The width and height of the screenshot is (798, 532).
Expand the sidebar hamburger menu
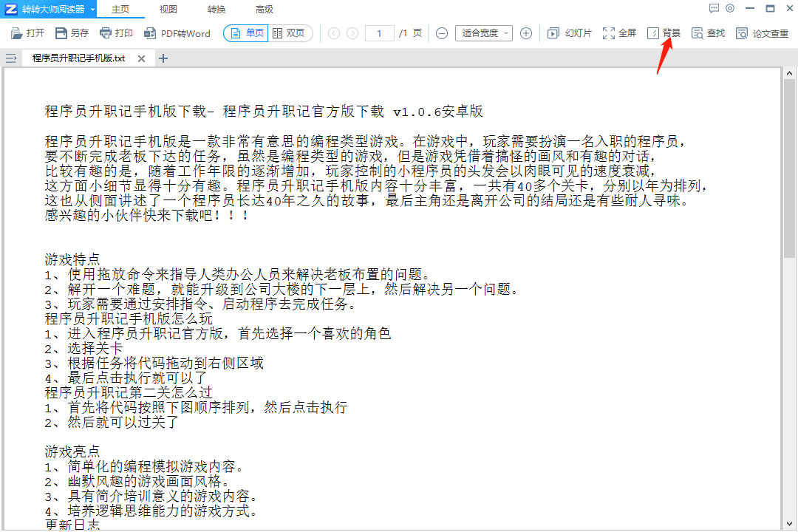(x=10, y=58)
